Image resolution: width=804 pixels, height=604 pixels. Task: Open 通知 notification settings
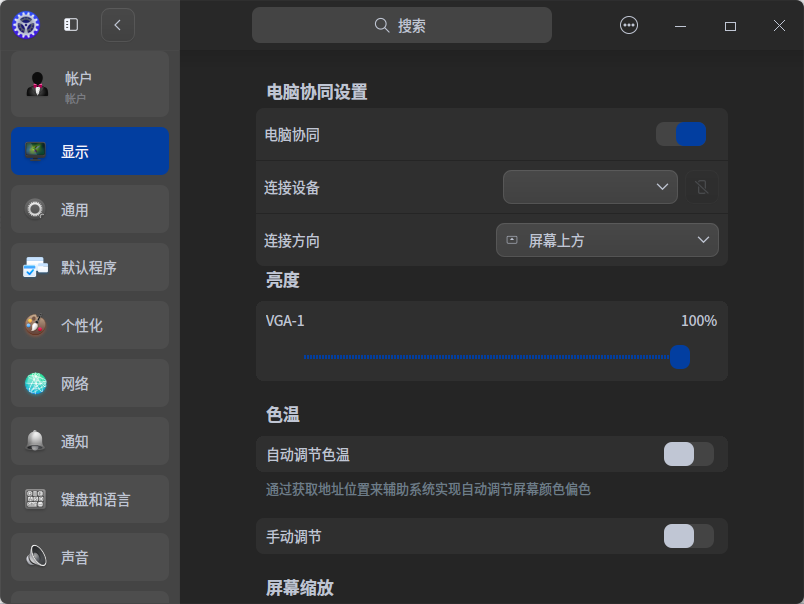[90, 441]
